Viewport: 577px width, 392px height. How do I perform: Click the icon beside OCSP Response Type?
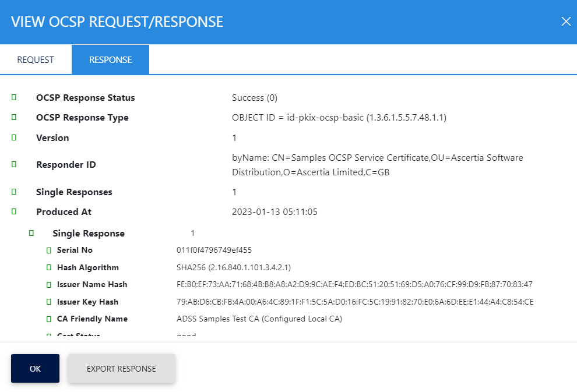(x=14, y=117)
